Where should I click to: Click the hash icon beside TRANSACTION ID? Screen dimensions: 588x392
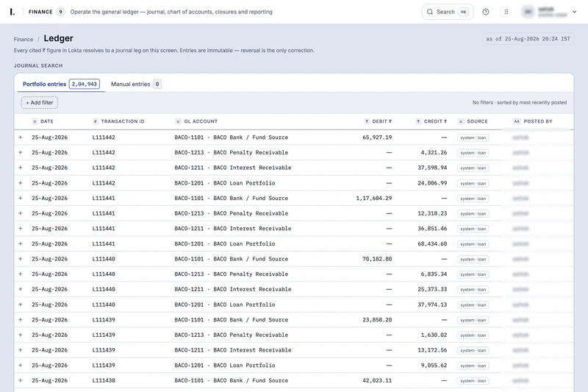click(96, 121)
